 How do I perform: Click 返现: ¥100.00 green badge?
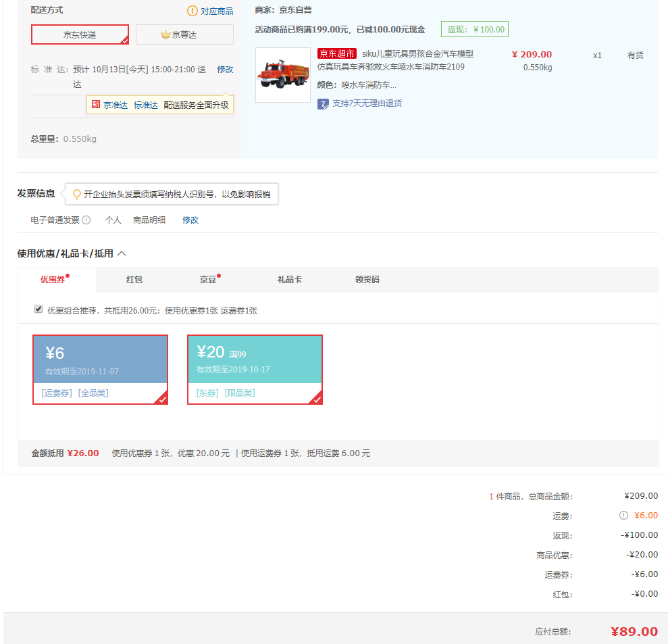pos(475,30)
